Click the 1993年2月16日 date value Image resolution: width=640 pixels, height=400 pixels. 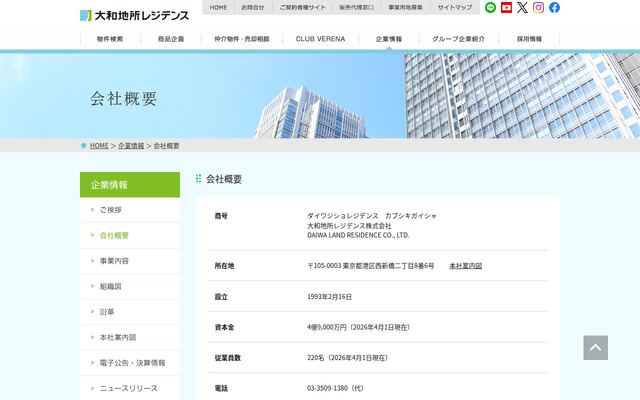point(329,297)
